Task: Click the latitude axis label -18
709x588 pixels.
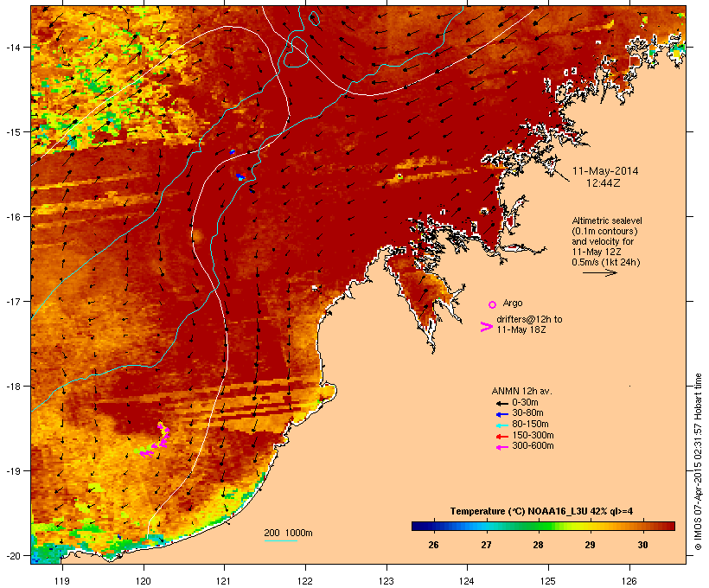Action: (12, 387)
